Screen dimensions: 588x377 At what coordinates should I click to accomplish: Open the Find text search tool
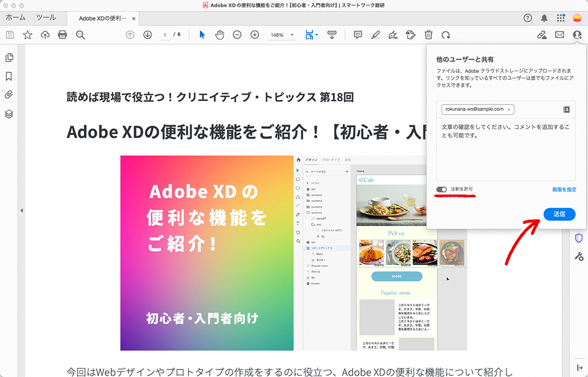click(80, 35)
